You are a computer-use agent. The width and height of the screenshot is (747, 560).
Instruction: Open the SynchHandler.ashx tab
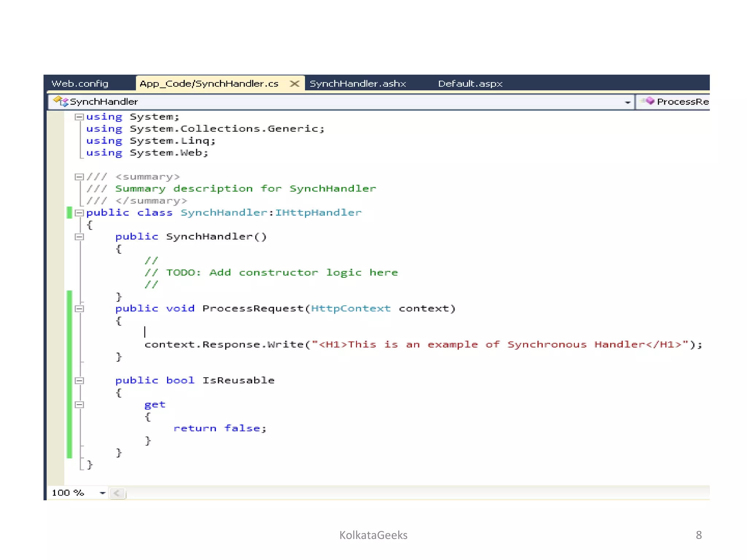coord(357,84)
